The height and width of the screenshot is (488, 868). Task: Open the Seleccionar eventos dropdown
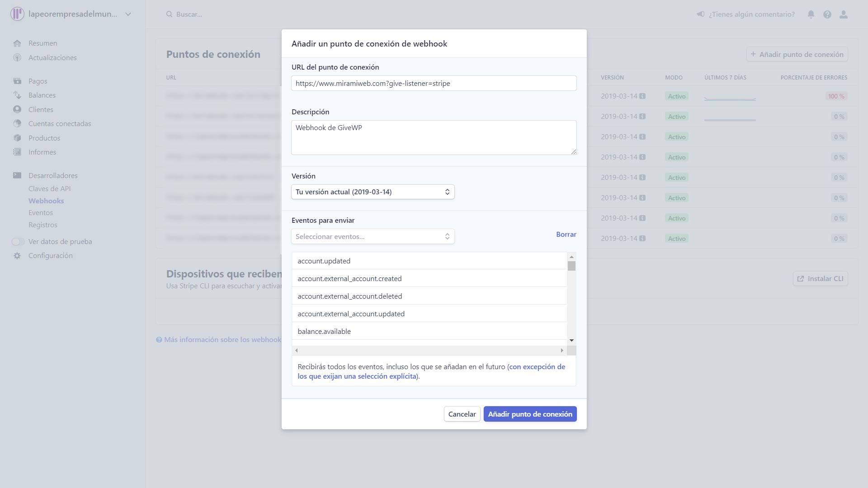[x=373, y=237]
